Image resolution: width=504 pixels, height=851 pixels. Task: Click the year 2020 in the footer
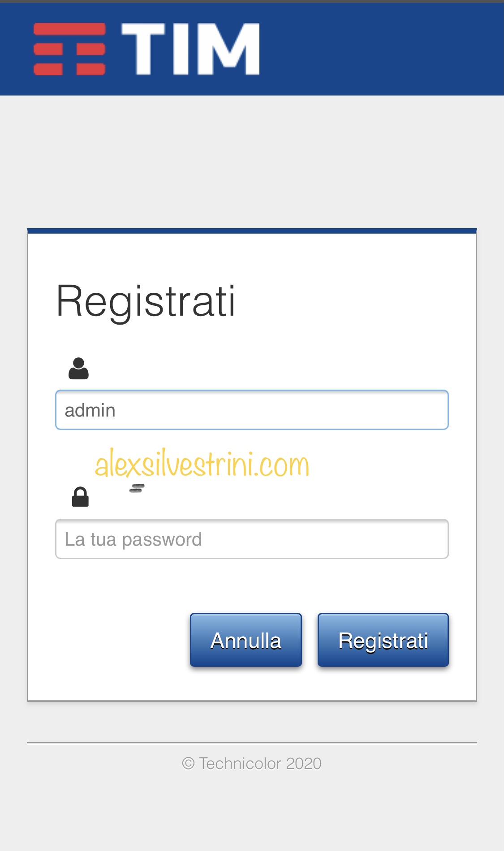pos(304,763)
